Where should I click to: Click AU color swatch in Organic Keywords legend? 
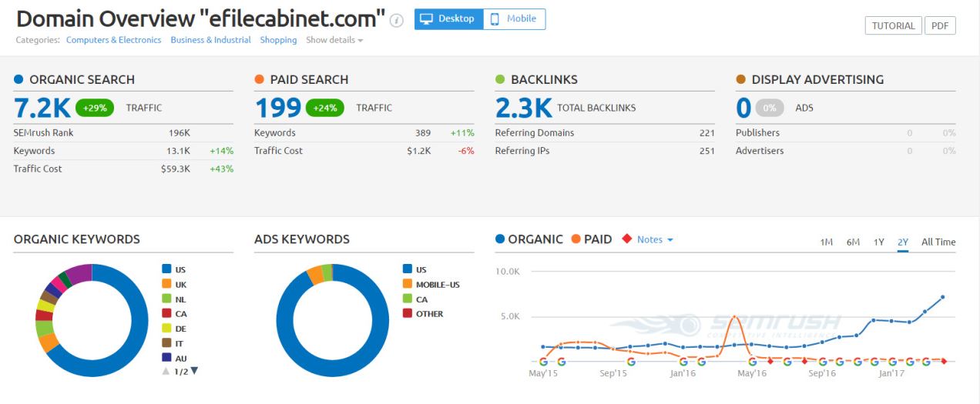pyautogui.click(x=166, y=357)
